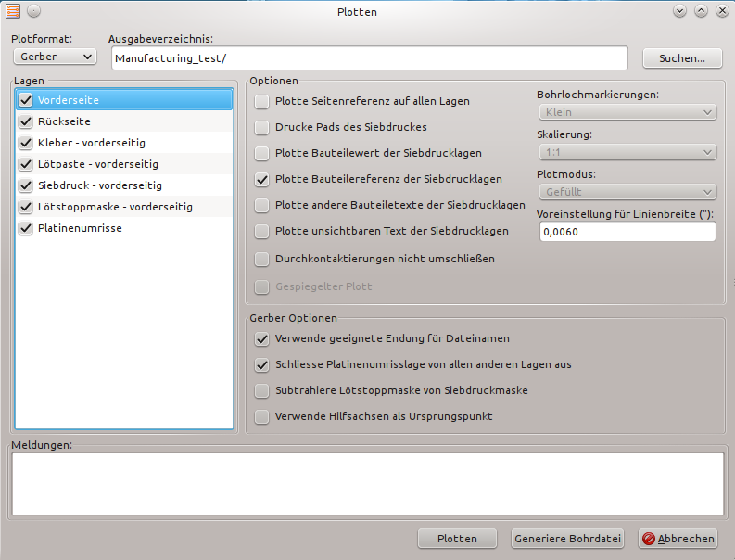This screenshot has height=560, width=735.
Task: Open Bohrlochmarkierungen dropdown showing Klein
Action: [627, 112]
